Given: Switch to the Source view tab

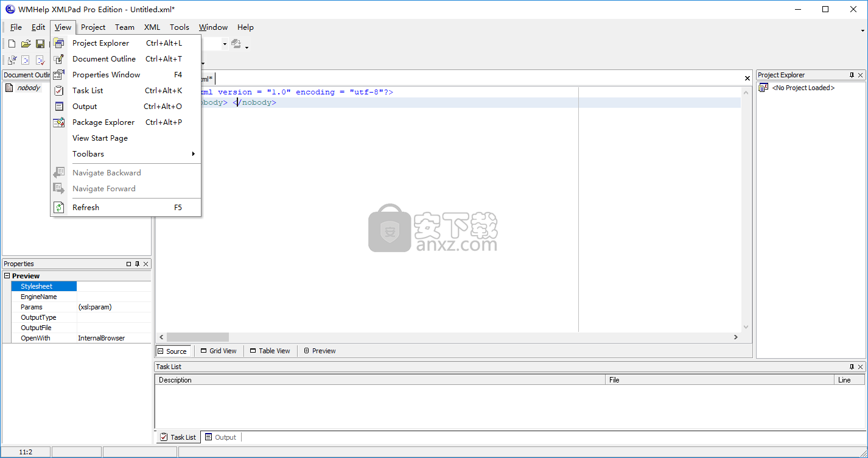Looking at the screenshot, I should point(172,351).
